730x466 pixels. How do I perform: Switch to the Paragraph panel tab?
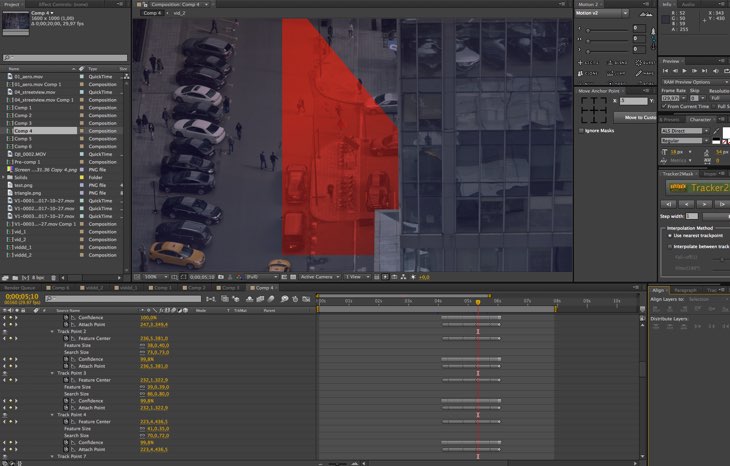[685, 290]
